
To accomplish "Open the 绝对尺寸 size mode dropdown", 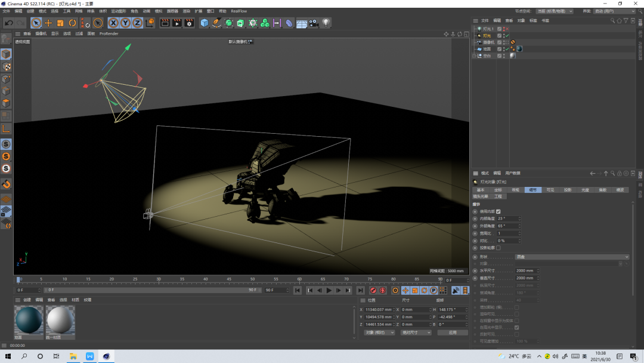I will point(416,333).
